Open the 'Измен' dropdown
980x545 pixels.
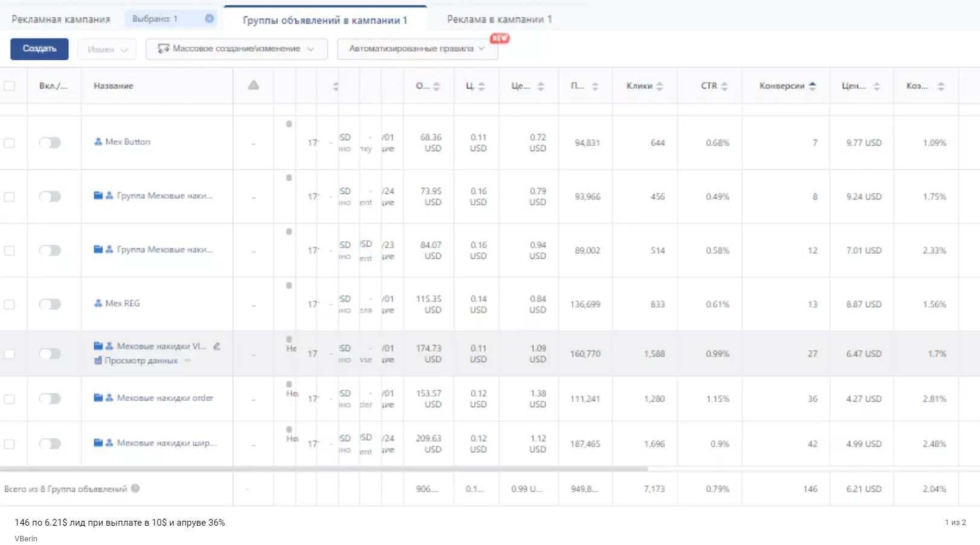(107, 49)
